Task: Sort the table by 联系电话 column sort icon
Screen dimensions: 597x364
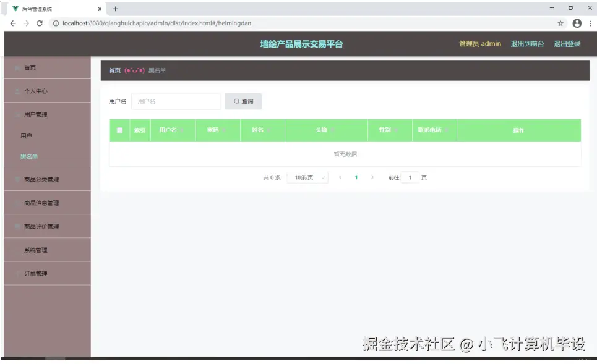Action: coord(447,130)
